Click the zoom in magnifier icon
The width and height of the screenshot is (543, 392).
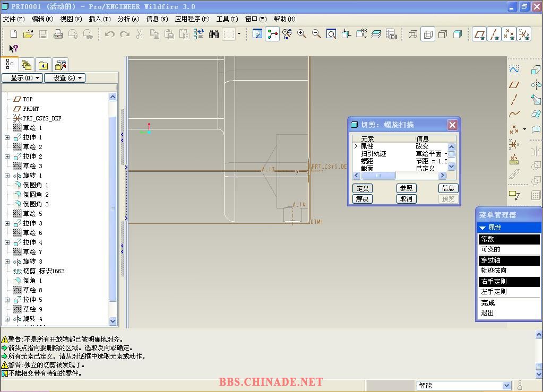tap(301, 34)
